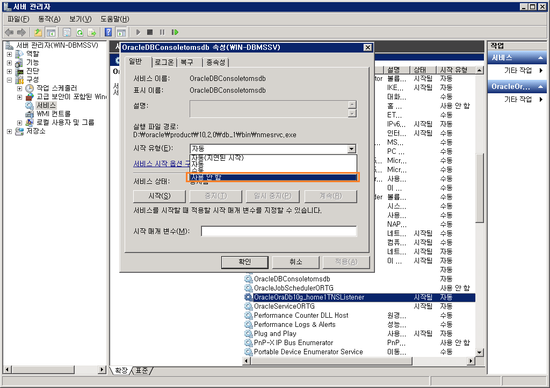Click the 작업 스케줄러 clock icon

[29, 88]
